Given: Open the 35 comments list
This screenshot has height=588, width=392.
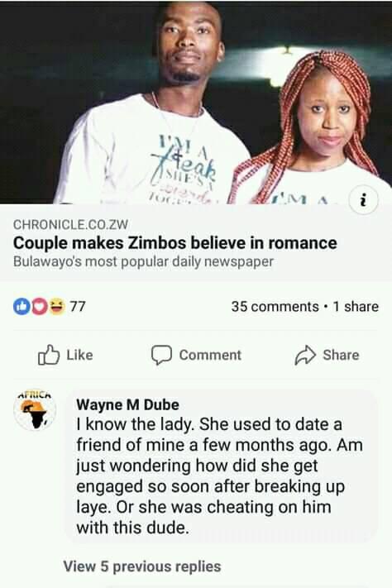Looking at the screenshot, I should point(275,306).
